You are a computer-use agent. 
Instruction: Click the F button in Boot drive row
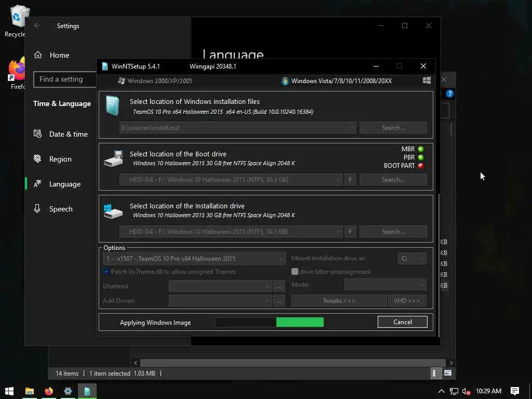[350, 179]
